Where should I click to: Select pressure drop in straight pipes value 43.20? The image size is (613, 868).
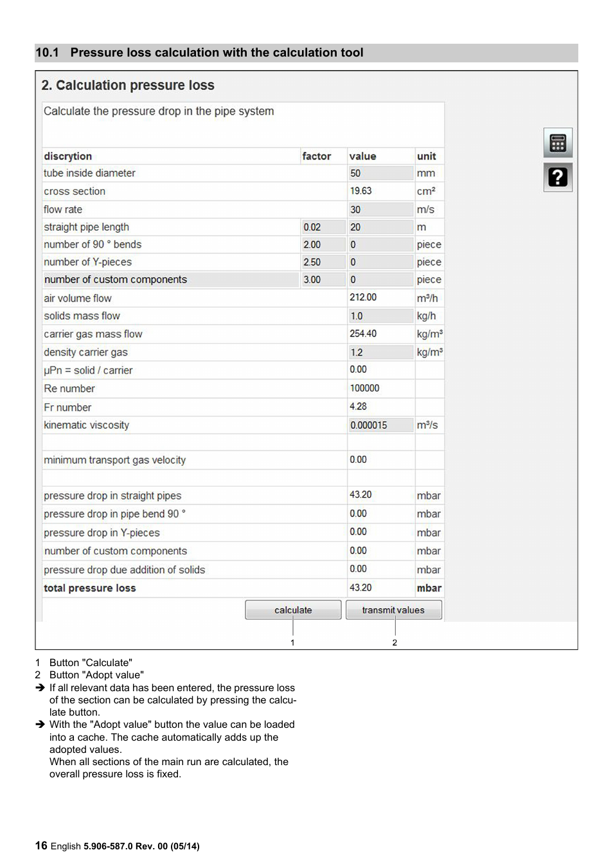click(x=360, y=494)
